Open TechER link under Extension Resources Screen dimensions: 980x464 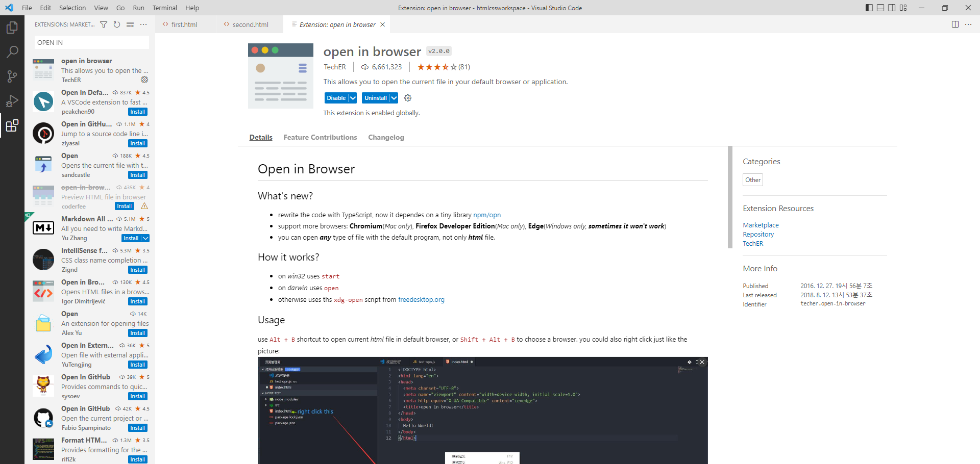753,243
